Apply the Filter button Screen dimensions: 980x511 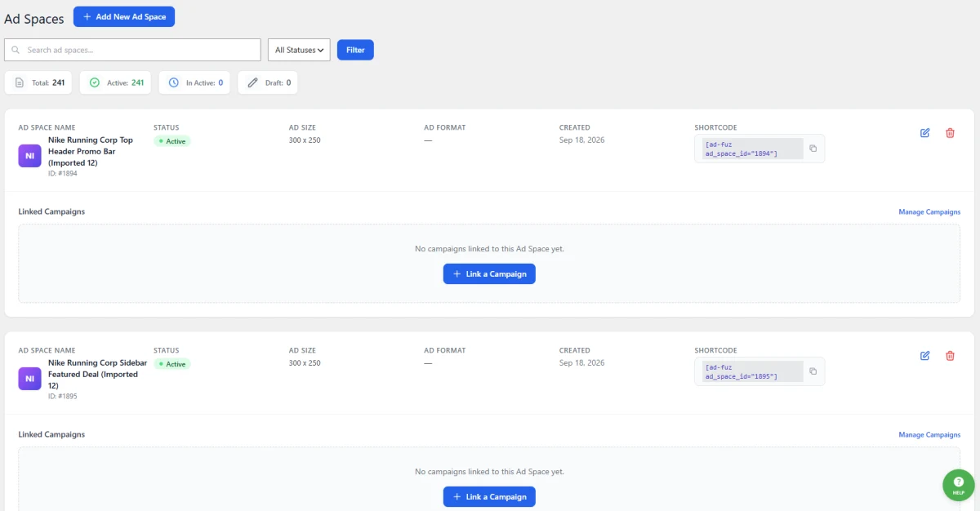click(x=355, y=50)
